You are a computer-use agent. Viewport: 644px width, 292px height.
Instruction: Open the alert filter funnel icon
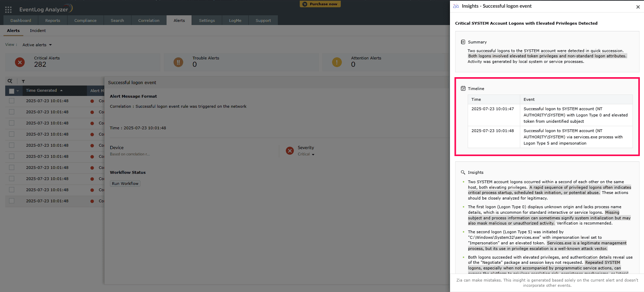[23, 81]
